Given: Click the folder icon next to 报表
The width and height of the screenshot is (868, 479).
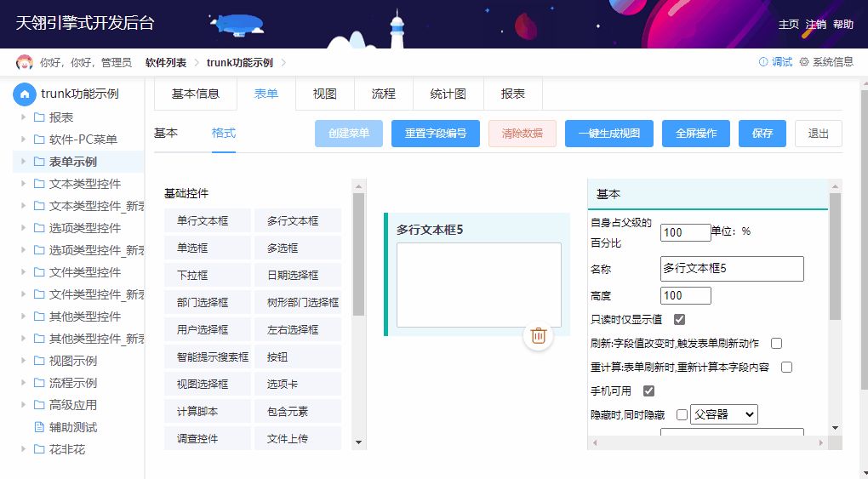Looking at the screenshot, I should [38, 117].
